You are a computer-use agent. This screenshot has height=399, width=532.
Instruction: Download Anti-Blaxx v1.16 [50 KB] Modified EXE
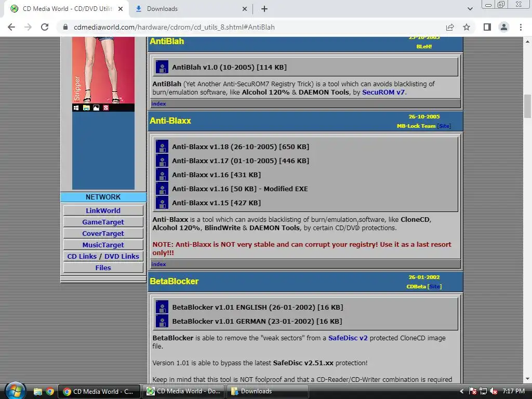tap(240, 189)
